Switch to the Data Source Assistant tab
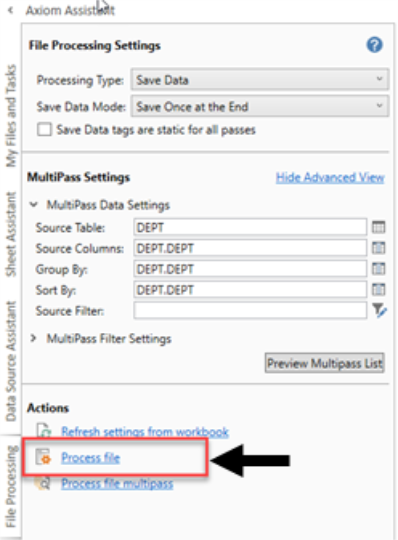Image resolution: width=398 pixels, height=540 pixels. pos(11,361)
